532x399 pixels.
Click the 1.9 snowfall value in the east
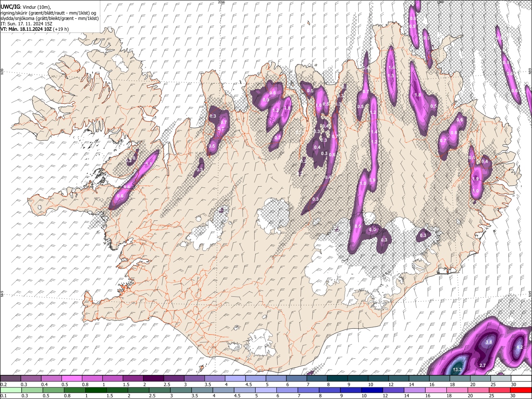pos(476,179)
